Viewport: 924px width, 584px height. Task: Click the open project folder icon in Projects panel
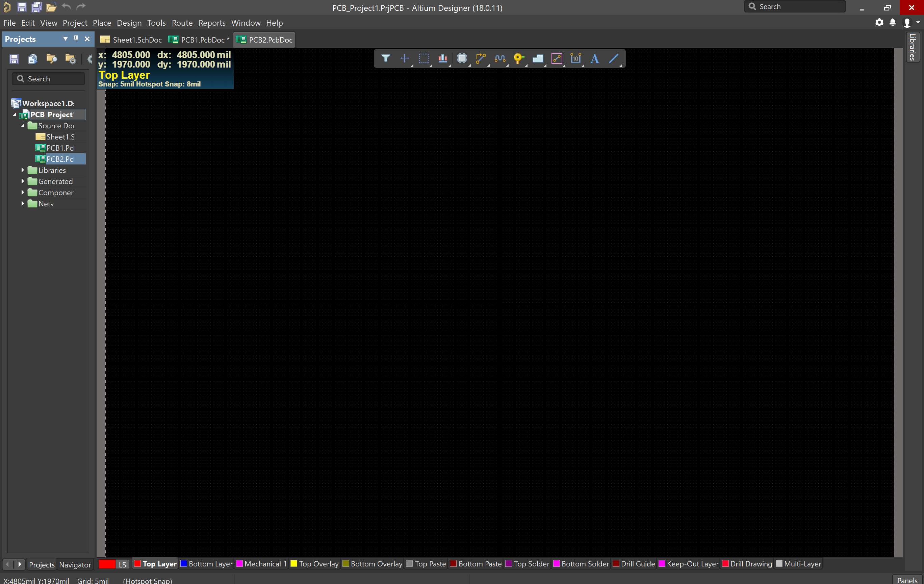[x=51, y=59]
